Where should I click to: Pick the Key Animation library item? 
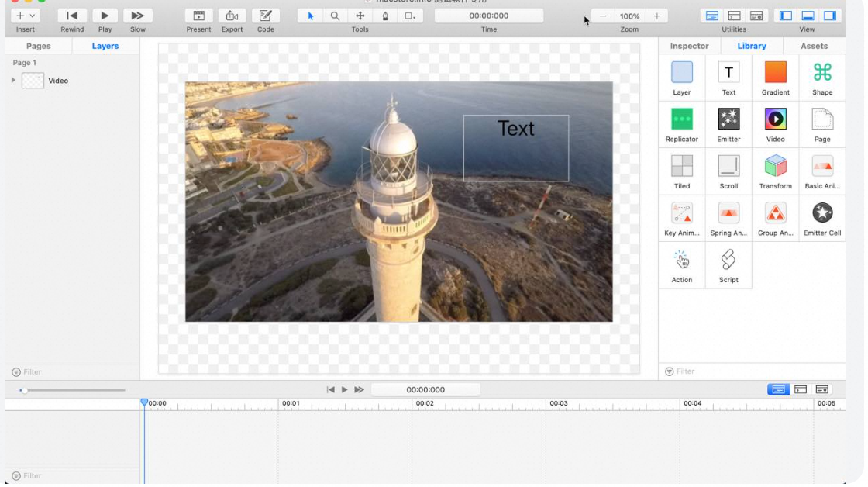[x=682, y=219]
